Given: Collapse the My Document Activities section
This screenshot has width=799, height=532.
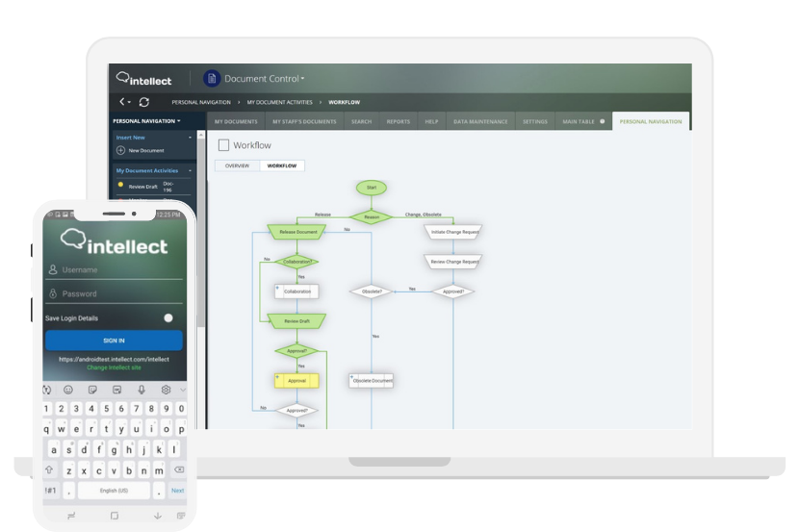Looking at the screenshot, I should coord(190,170).
